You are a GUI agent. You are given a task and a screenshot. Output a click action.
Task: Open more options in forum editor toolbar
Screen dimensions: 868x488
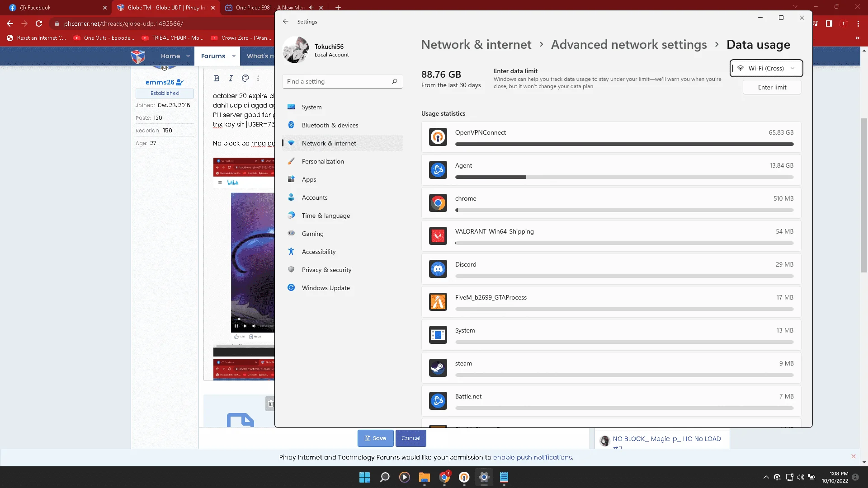(x=258, y=78)
